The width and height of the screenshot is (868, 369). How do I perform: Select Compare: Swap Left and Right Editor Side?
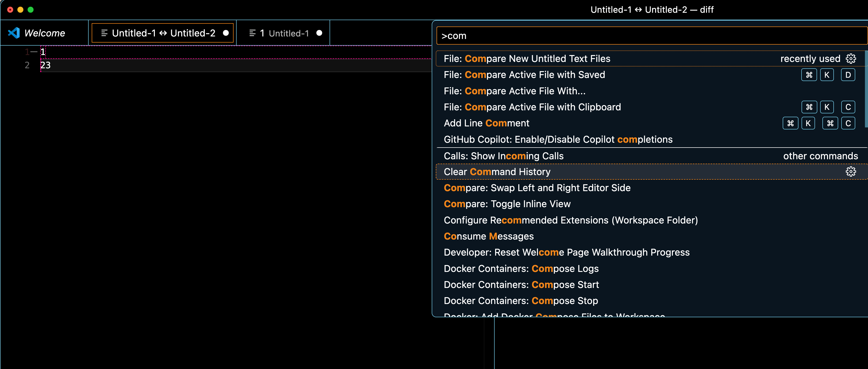point(537,188)
